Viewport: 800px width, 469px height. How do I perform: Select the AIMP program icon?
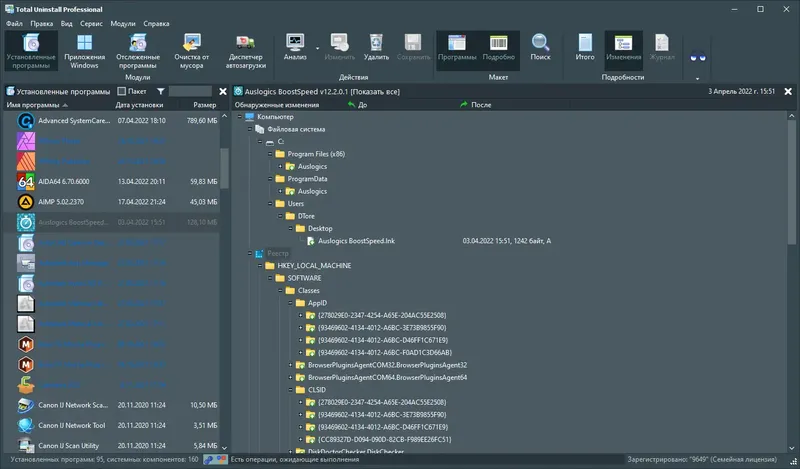(26, 202)
